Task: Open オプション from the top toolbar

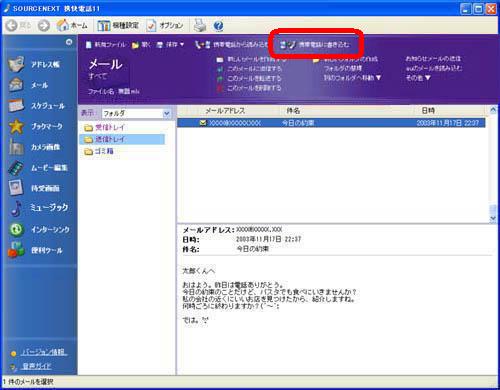Action: 165,25
